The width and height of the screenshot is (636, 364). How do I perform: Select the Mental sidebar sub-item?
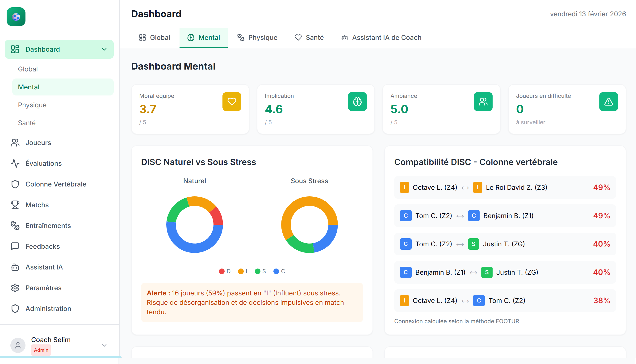(x=63, y=87)
